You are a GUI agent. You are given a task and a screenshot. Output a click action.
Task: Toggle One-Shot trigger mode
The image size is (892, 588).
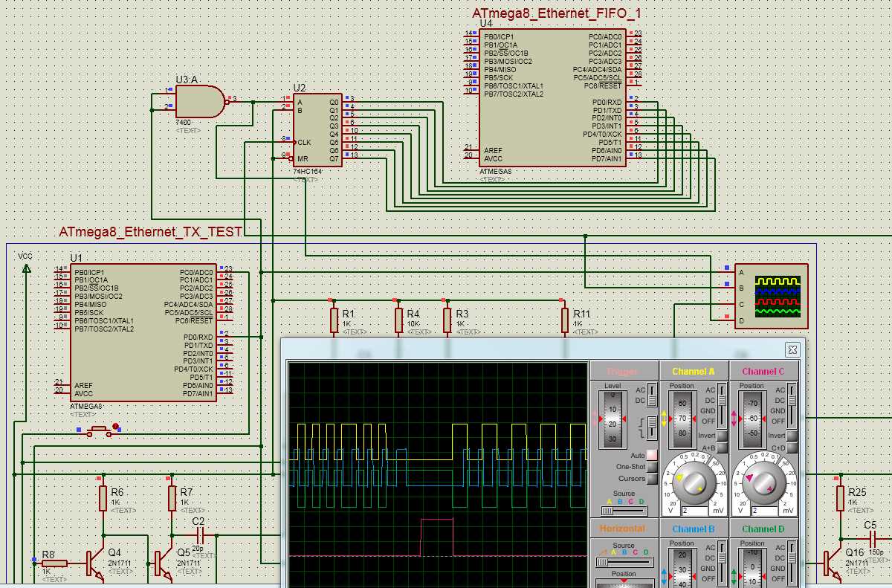[x=652, y=467]
